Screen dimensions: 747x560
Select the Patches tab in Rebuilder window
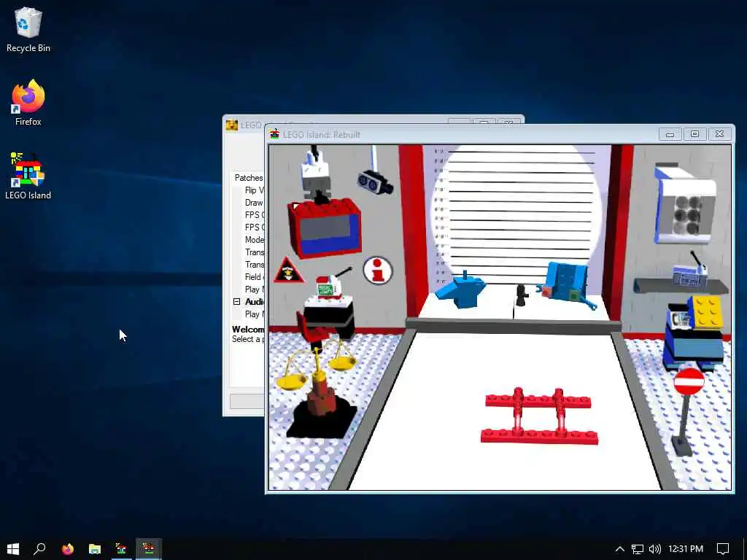248,178
